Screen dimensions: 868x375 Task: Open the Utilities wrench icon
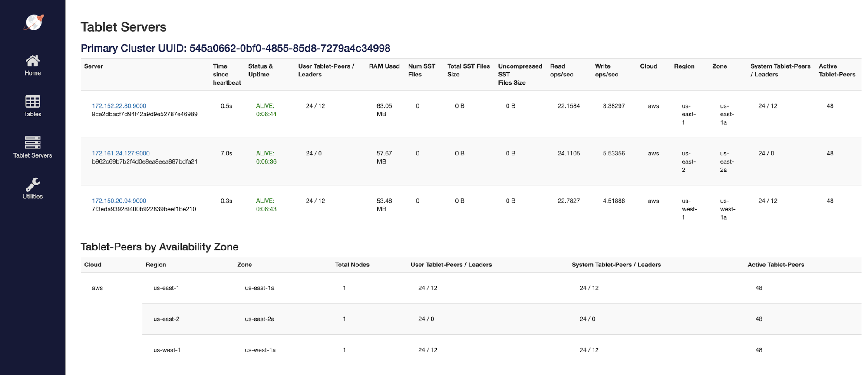point(33,184)
